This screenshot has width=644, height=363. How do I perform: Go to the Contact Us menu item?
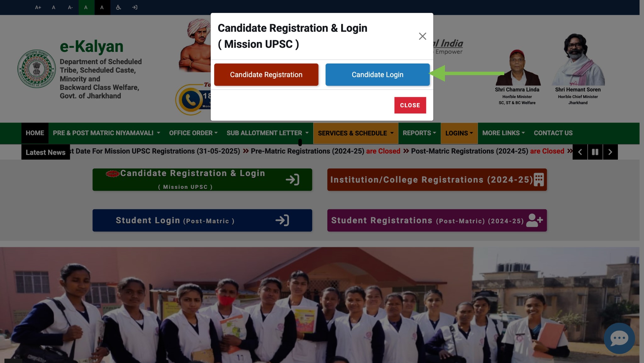(553, 133)
